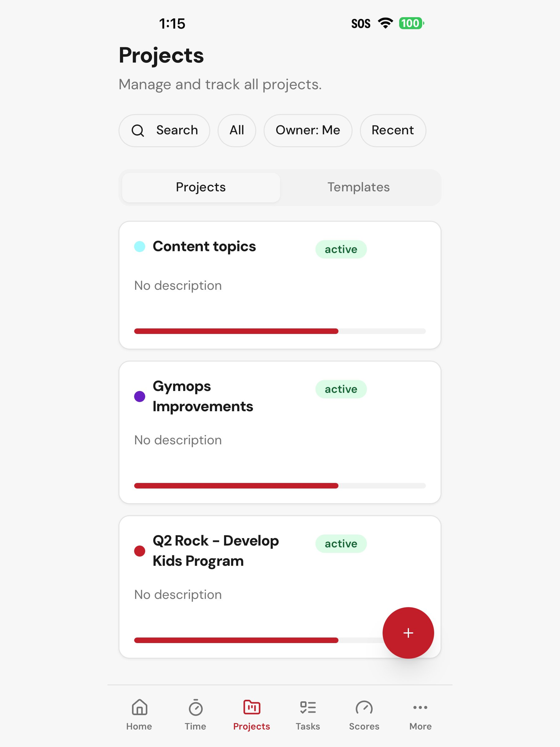Select the Recent sort chip
This screenshot has width=560, height=747.
pos(393,130)
